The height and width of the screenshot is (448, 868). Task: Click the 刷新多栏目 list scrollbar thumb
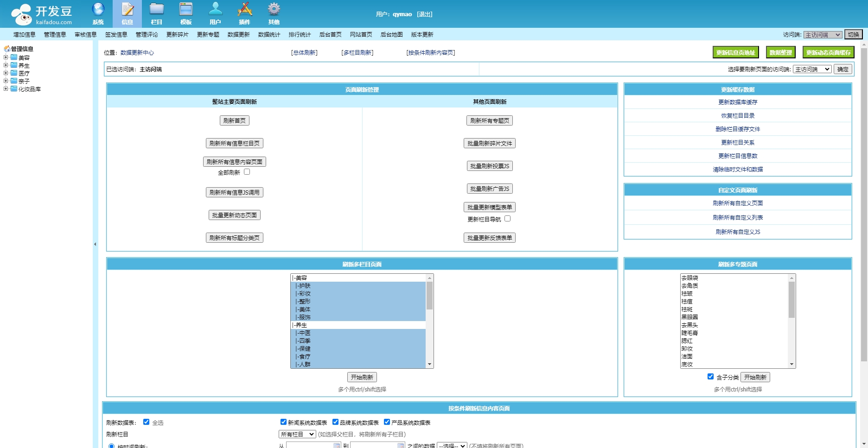tap(429, 296)
